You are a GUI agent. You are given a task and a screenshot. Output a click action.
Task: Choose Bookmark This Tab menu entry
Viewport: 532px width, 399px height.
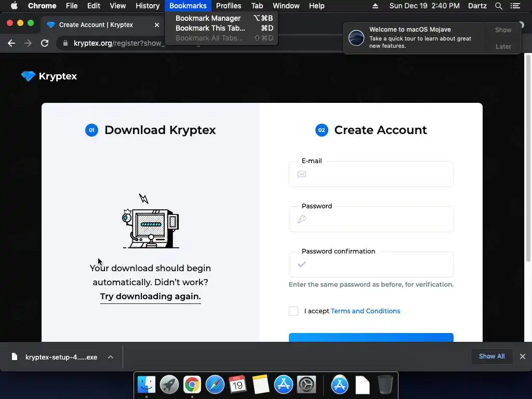pos(221,28)
